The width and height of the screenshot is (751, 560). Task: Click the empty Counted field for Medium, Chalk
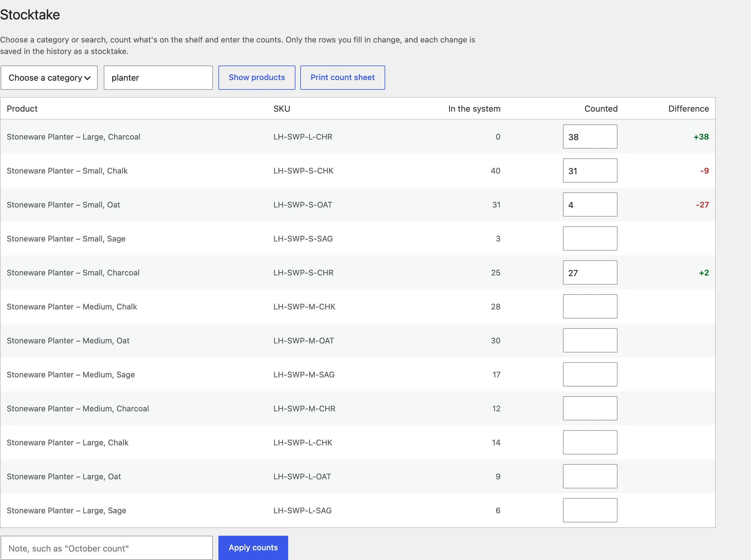(590, 306)
